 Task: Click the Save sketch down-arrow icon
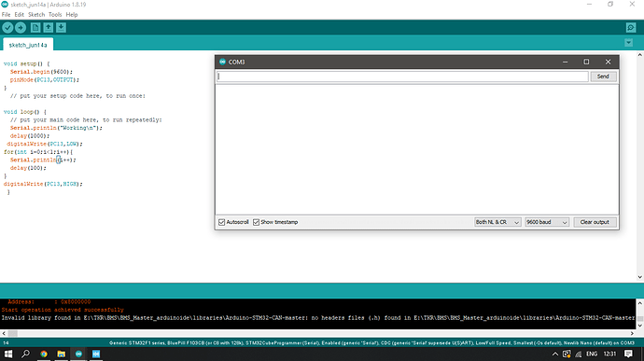coord(61,27)
